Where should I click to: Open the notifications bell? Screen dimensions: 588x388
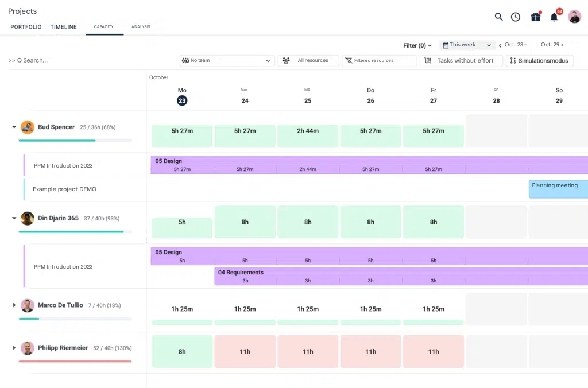pos(554,17)
